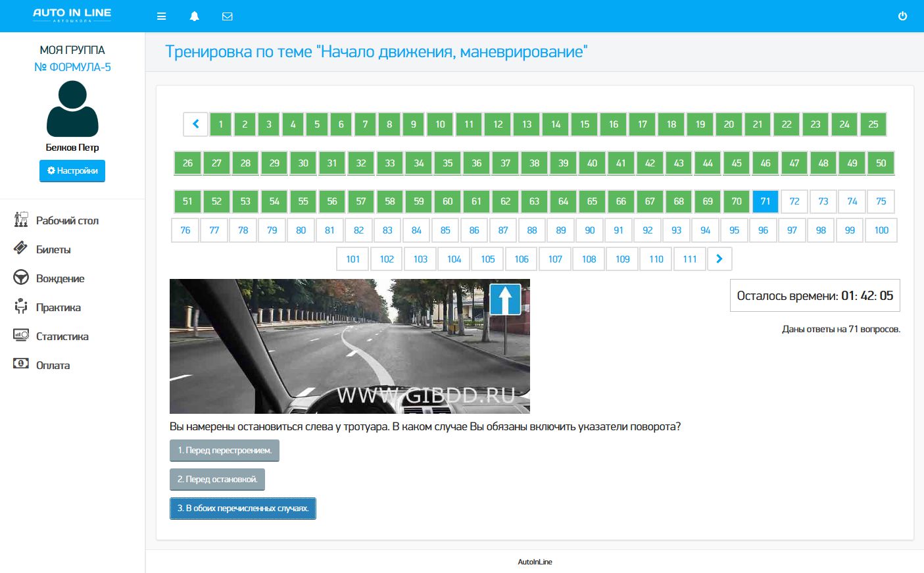Jump to question 90

click(590, 230)
